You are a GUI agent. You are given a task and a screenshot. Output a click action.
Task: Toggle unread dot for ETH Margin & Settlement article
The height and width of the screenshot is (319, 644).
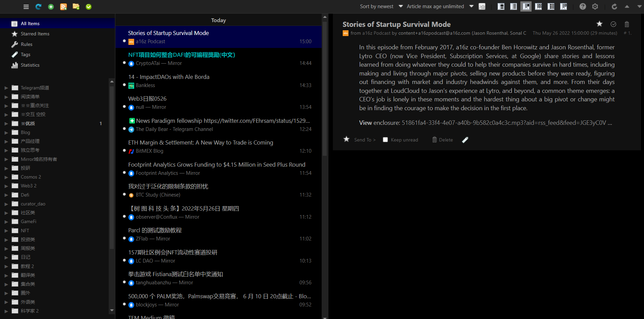click(124, 150)
